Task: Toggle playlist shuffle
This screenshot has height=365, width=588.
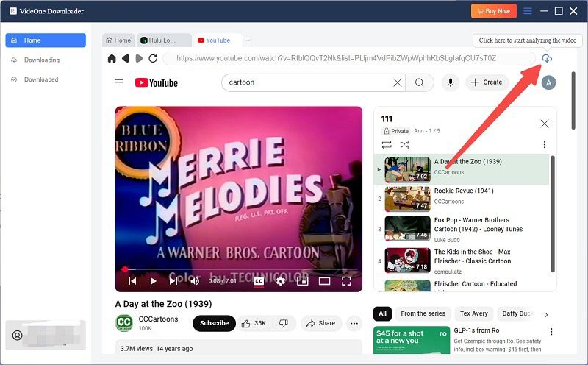Action: pyautogui.click(x=405, y=145)
